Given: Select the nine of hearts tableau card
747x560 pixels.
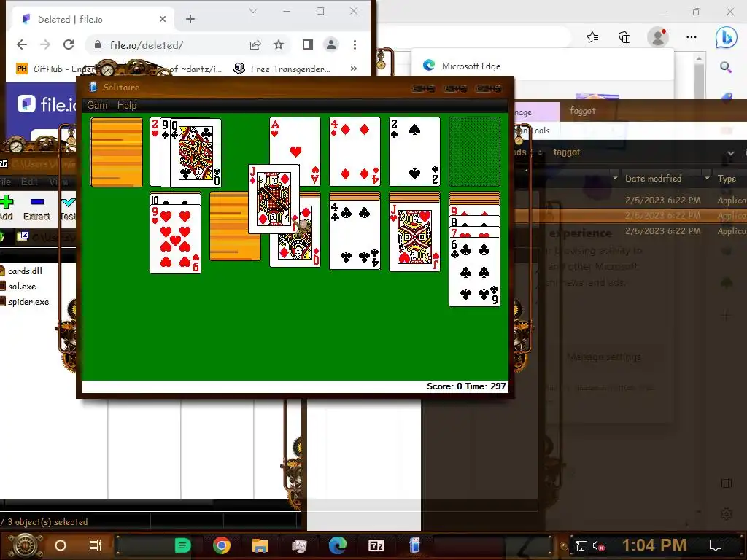Looking at the screenshot, I should click(x=175, y=239).
